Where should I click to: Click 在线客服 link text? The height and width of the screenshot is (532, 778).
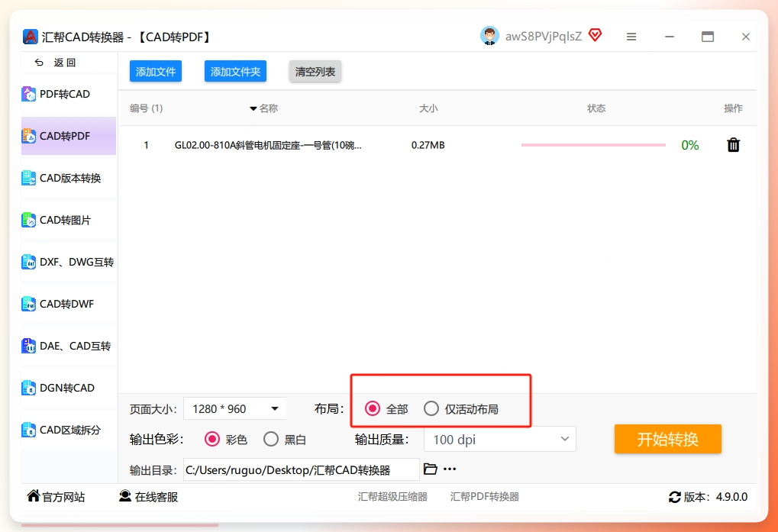pos(157,497)
